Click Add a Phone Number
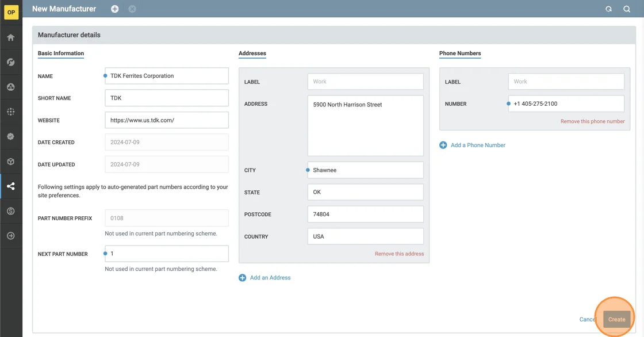The width and height of the screenshot is (644, 337). point(477,145)
